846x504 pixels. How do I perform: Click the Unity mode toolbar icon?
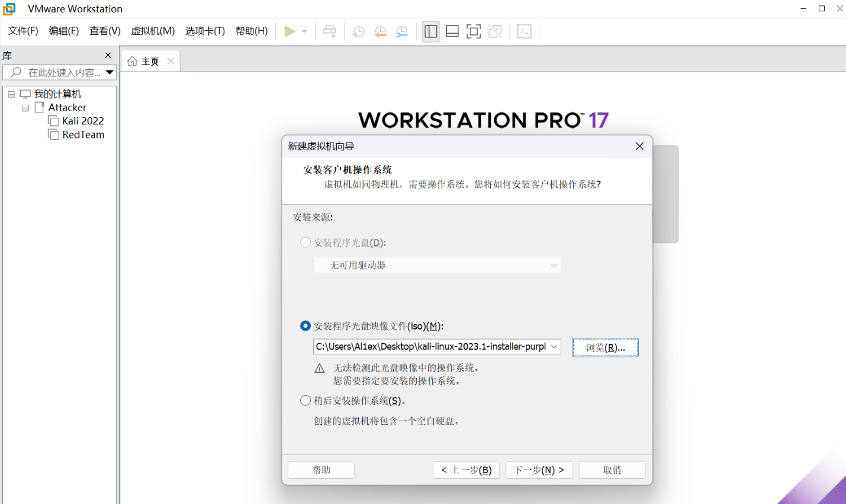[496, 31]
